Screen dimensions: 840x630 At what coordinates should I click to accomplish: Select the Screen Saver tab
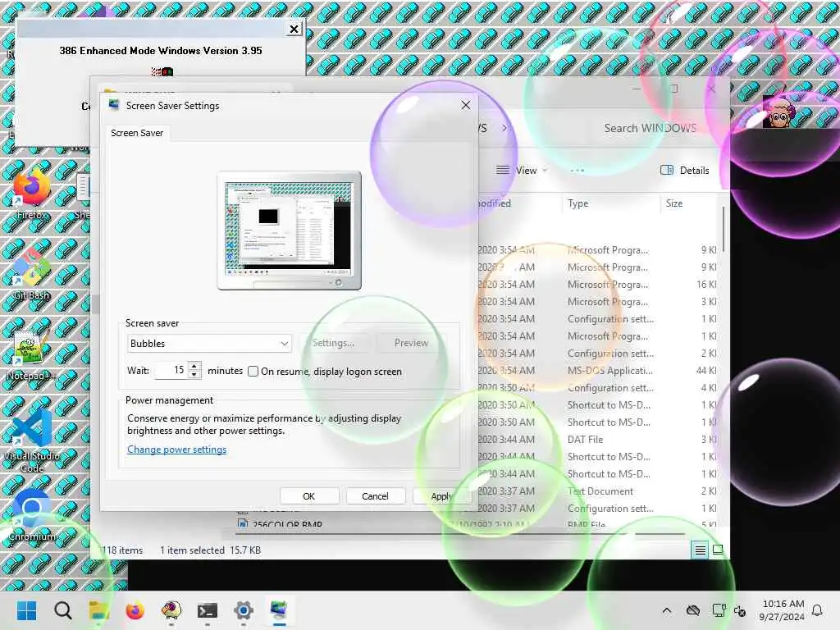137,133
